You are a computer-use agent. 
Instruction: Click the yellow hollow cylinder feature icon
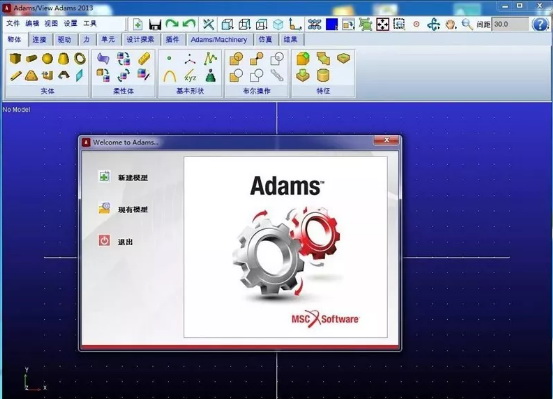(323, 75)
